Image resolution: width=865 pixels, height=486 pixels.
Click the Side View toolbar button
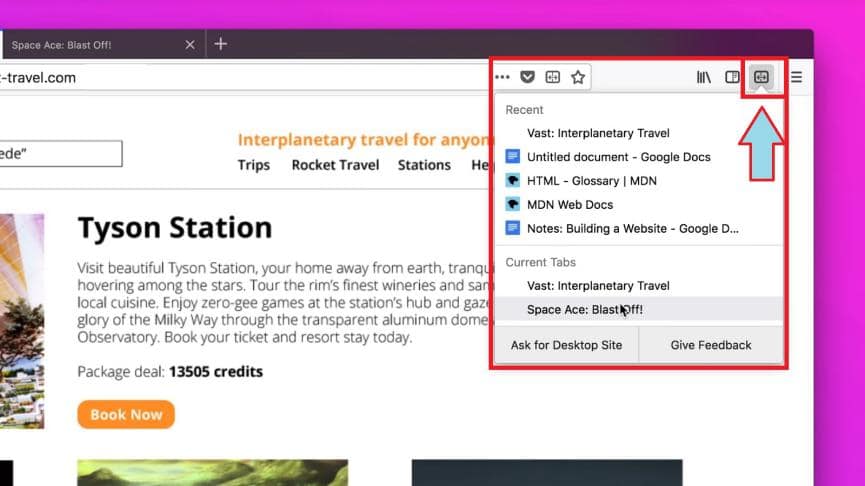761,77
